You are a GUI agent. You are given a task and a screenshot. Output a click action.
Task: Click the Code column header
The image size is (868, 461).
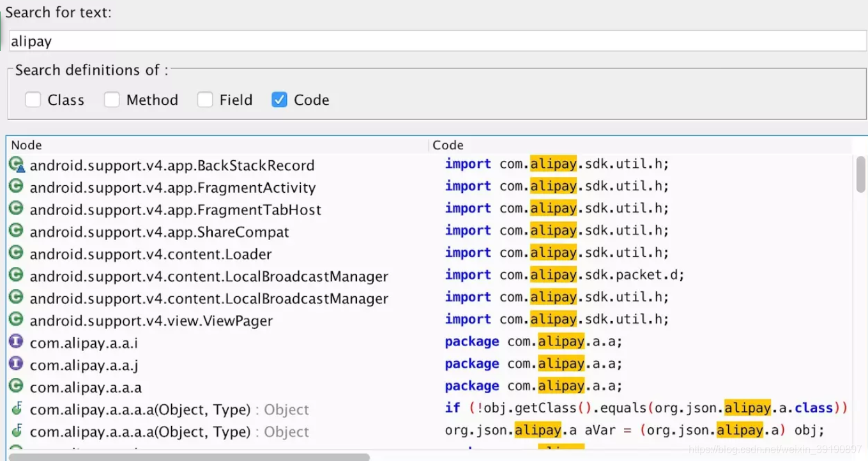click(641, 145)
